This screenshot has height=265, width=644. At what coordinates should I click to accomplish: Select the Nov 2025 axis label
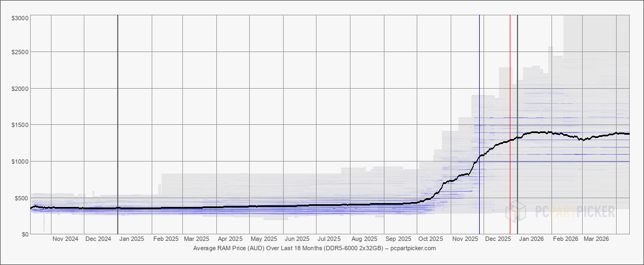pyautogui.click(x=465, y=239)
